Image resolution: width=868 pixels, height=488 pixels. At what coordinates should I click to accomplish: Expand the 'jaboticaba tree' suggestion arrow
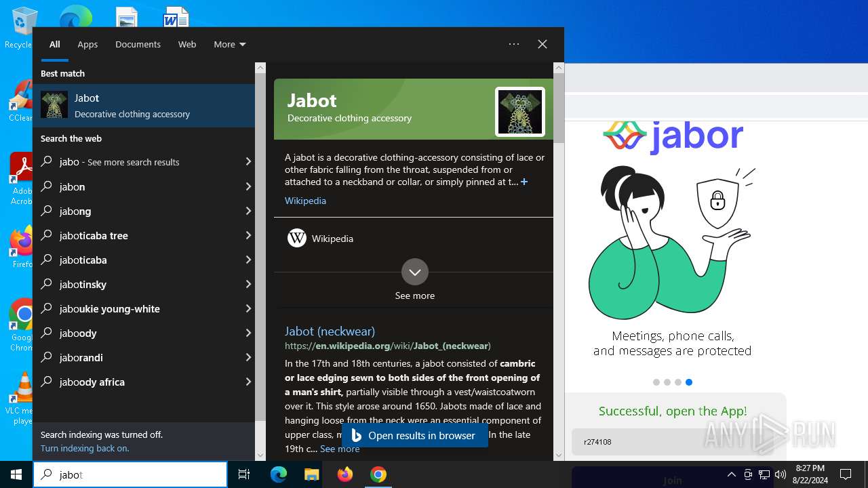click(x=248, y=235)
